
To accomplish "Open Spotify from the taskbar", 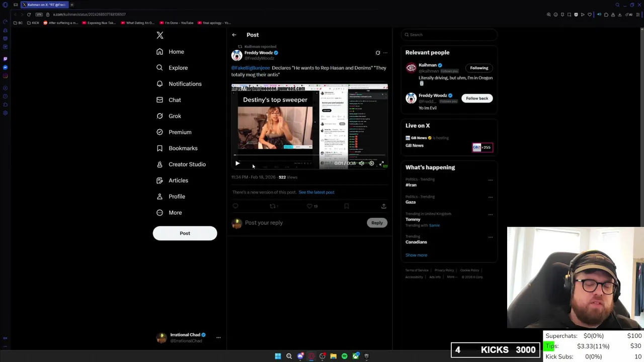I will [x=344, y=356].
